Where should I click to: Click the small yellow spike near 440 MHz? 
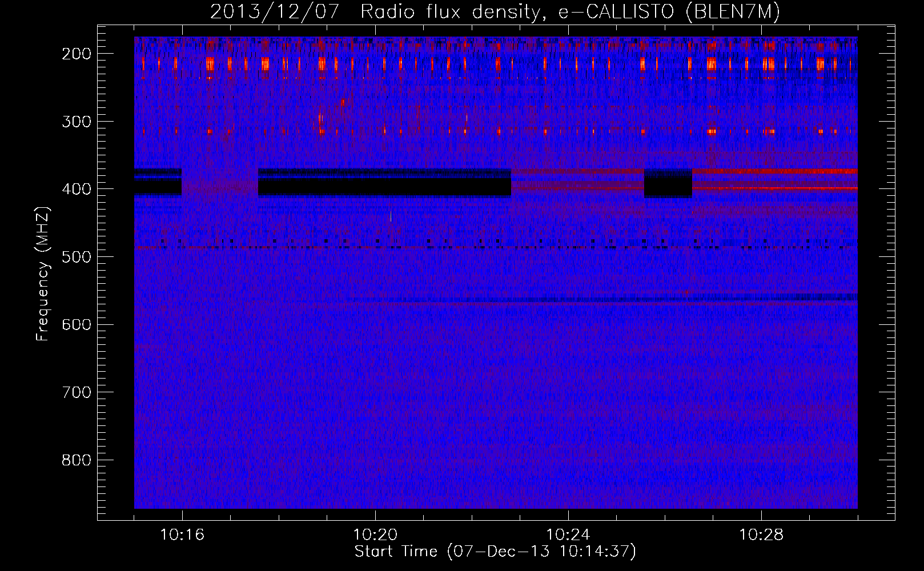[x=391, y=216]
